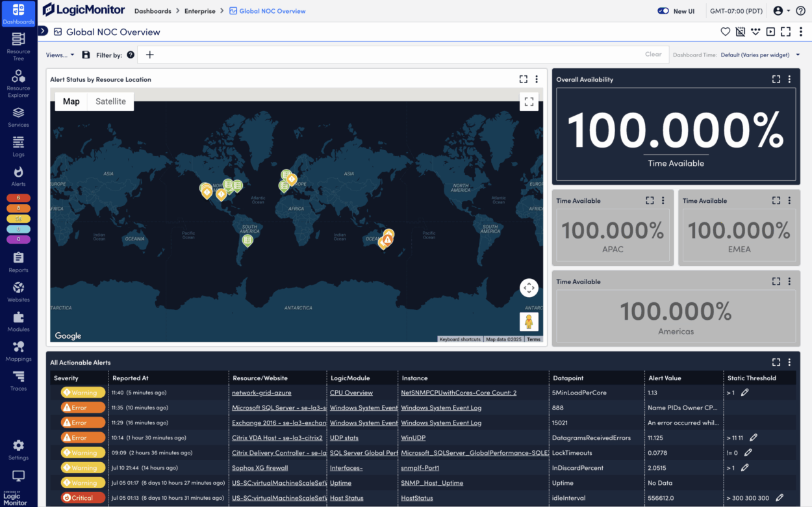This screenshot has height=507, width=812.
Task: Save the current filter view
Action: [x=86, y=55]
